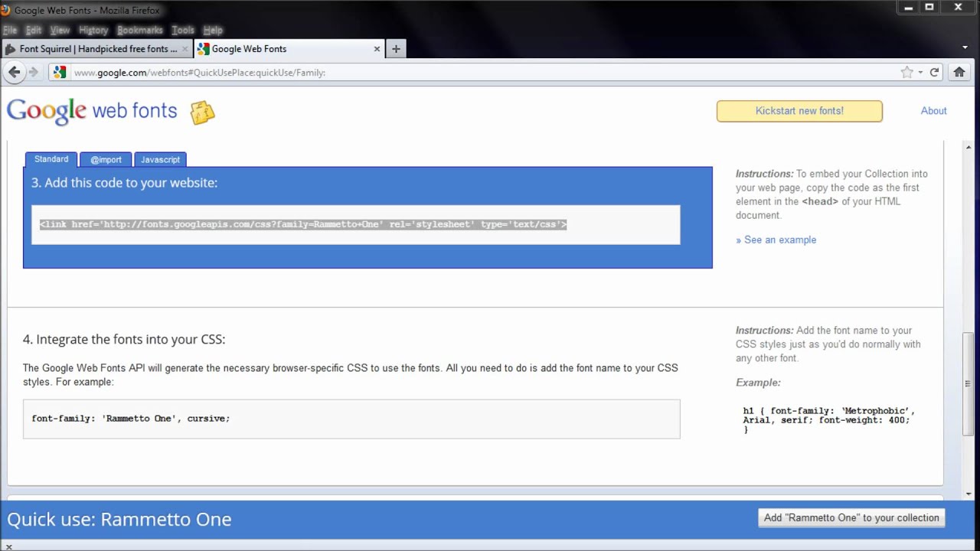Click the browser Back arrow button

14,72
